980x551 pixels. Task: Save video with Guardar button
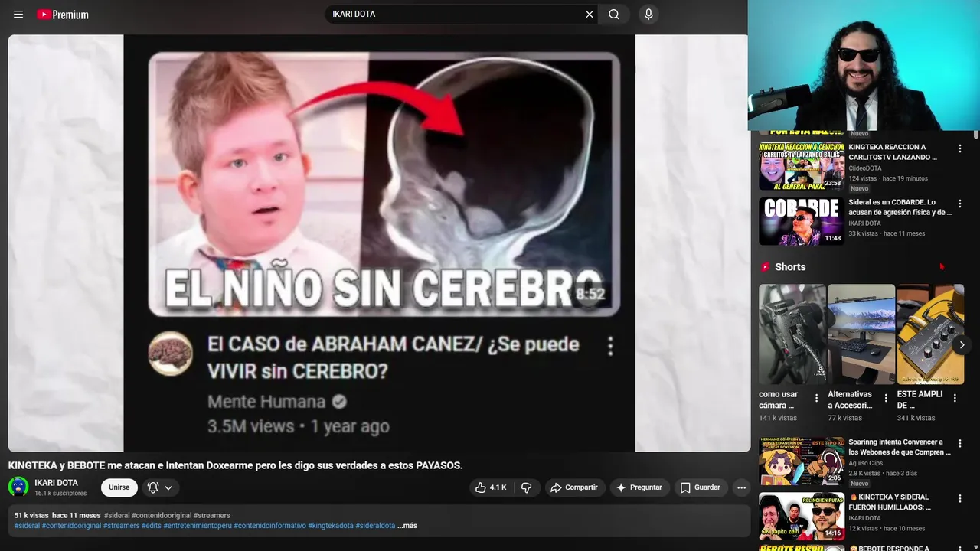tap(700, 487)
